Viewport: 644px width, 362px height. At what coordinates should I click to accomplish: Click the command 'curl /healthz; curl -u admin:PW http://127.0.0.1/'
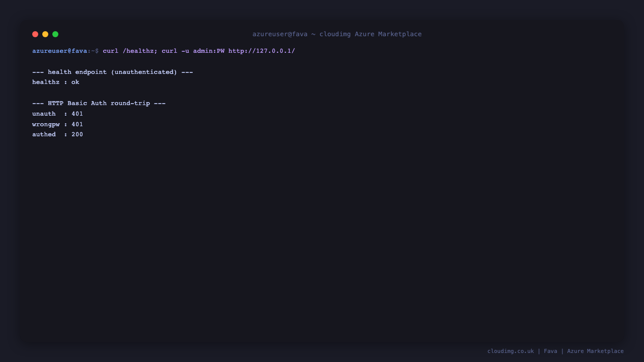tap(199, 51)
